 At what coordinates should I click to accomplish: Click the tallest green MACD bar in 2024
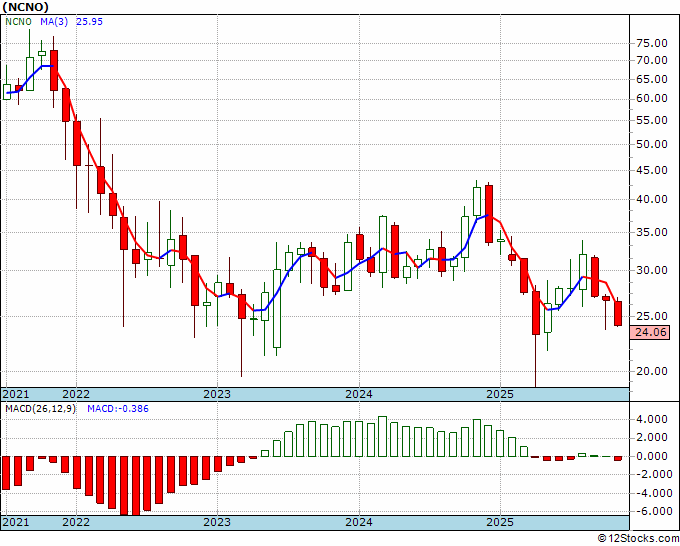tap(382, 437)
